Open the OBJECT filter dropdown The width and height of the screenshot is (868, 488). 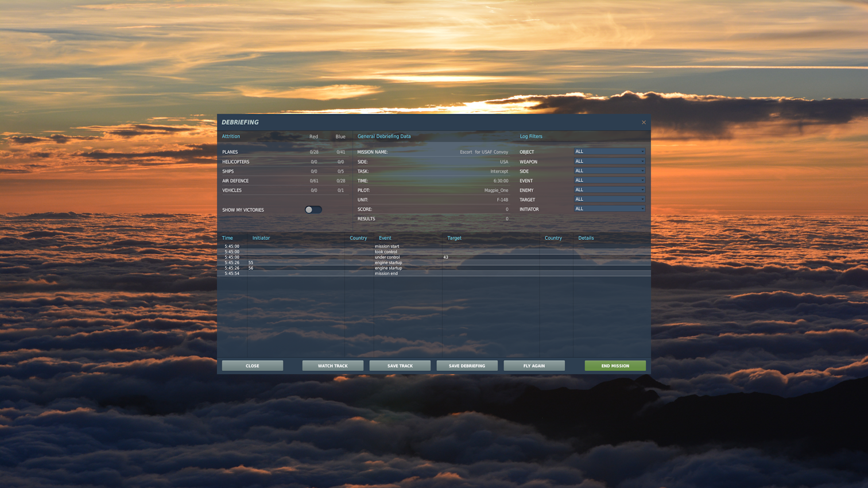[610, 152]
